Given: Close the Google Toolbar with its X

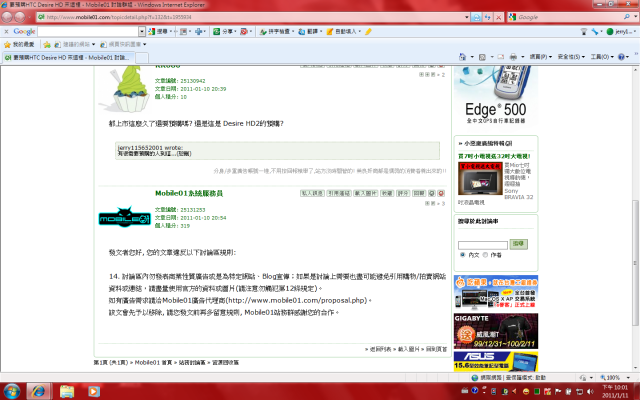Looking at the screenshot, I should pyautogui.click(x=6, y=31).
